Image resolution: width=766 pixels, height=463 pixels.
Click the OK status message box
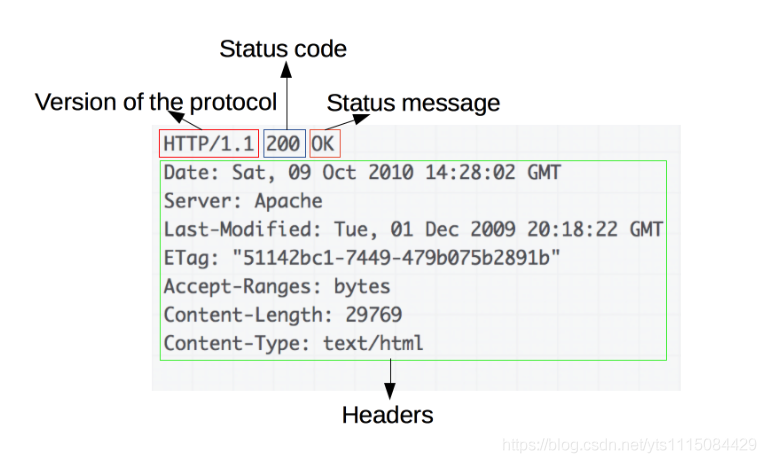(325, 143)
